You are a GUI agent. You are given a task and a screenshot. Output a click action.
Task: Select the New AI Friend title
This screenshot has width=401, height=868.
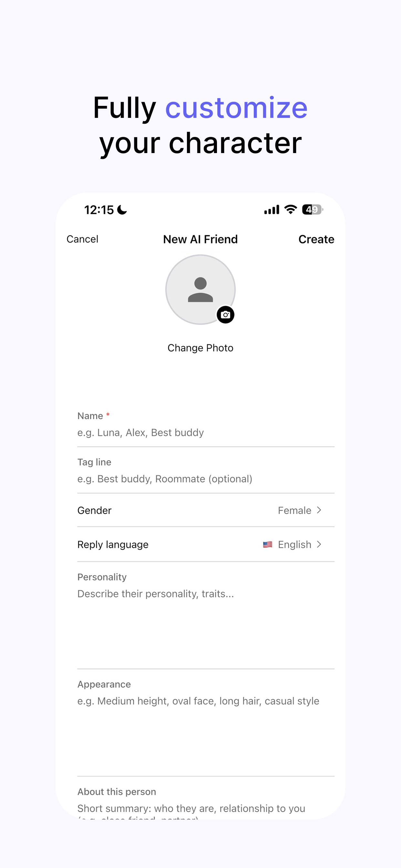(x=200, y=239)
